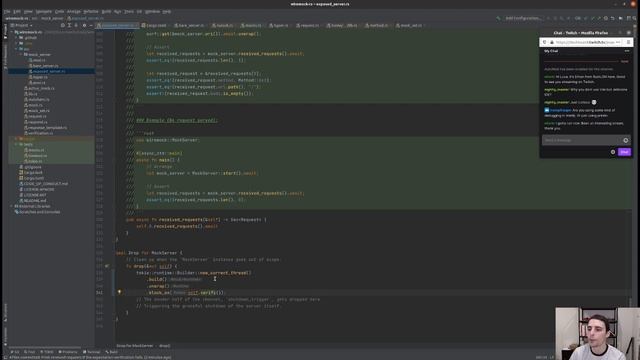Open the Refactor menu
The height and width of the screenshot is (360, 640).
click(91, 11)
